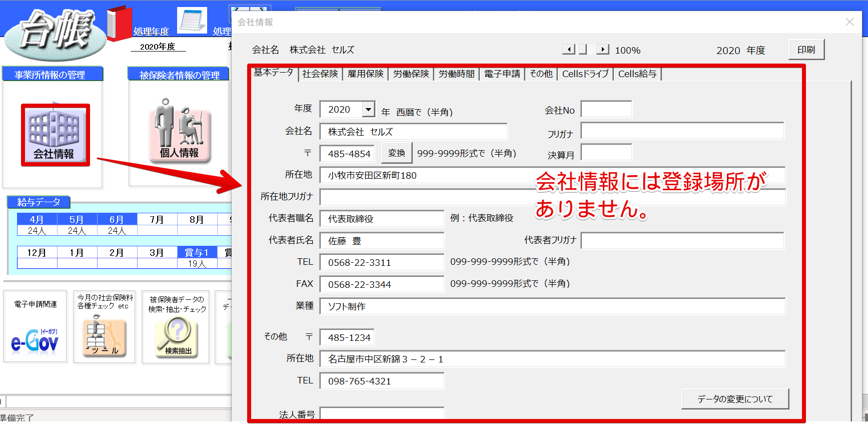Click the 会社No input field
Viewport: 868px width, 425px height.
click(x=606, y=109)
